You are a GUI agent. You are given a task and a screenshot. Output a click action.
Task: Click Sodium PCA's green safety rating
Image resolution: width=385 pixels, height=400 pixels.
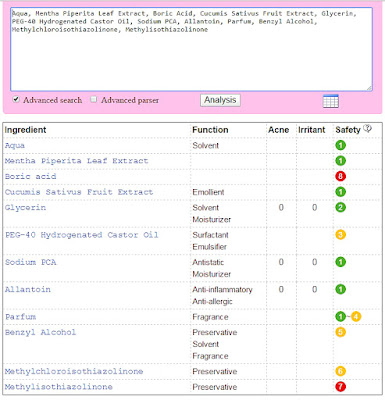click(x=340, y=262)
